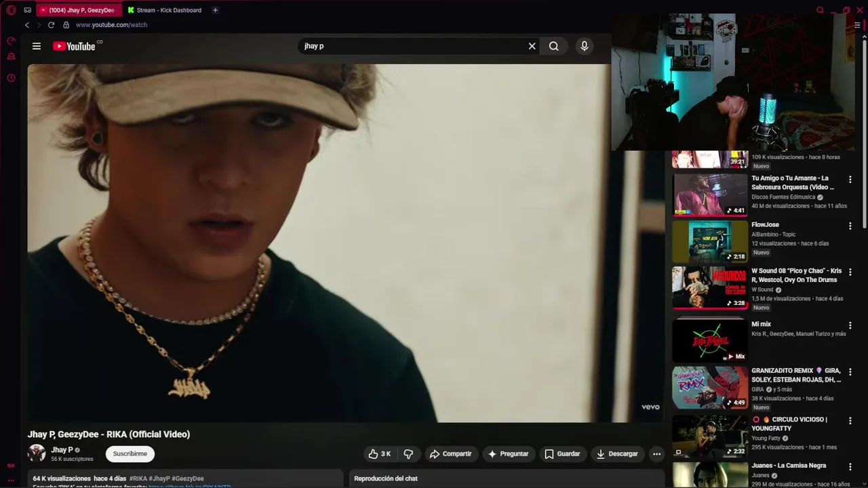Dislike the video with thumbs down
This screenshot has width=868, height=488.
click(x=408, y=454)
